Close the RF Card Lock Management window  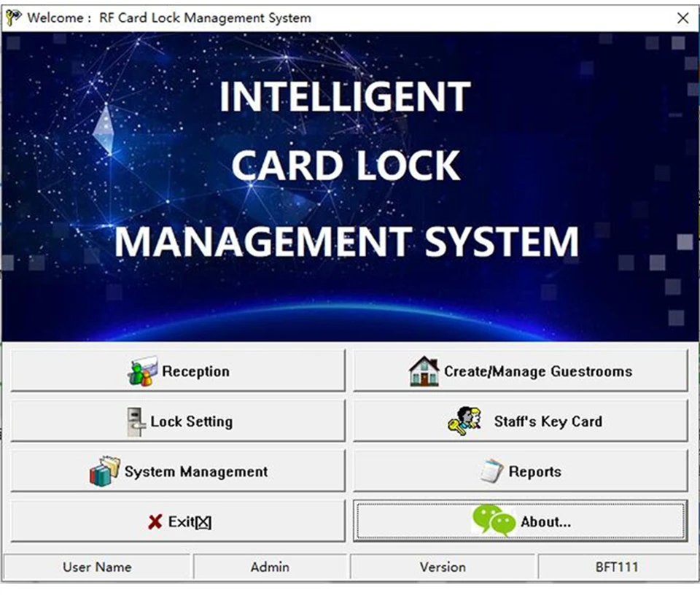click(x=682, y=18)
